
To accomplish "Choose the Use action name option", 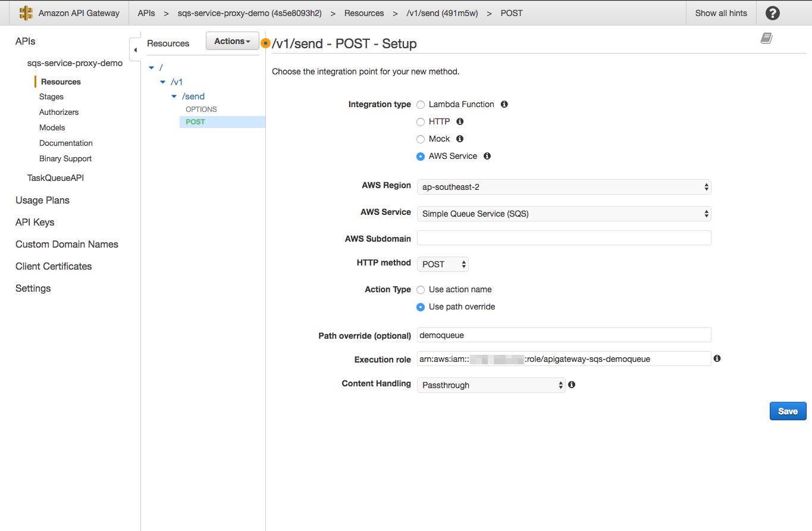I will click(421, 290).
